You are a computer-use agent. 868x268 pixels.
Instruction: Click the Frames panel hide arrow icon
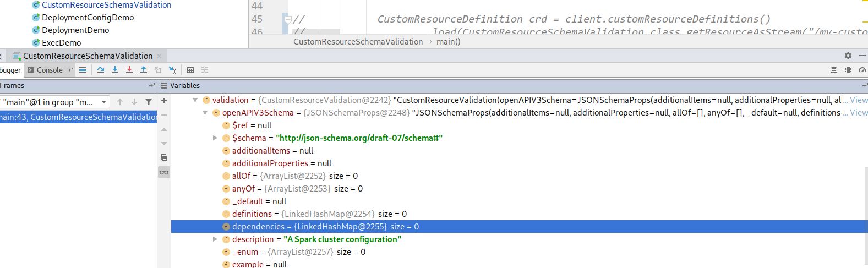click(x=152, y=85)
